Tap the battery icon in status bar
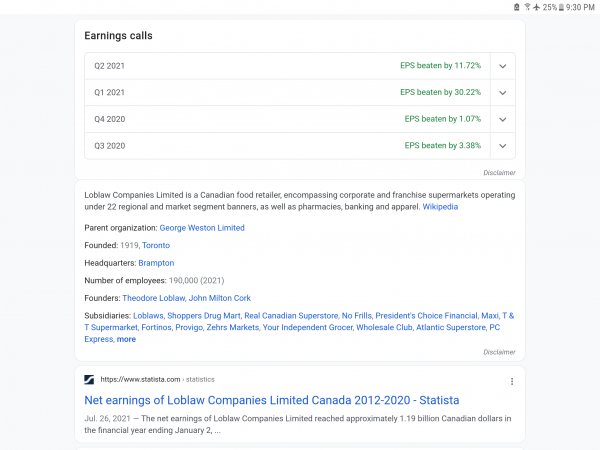Viewport: 600px width, 450px height. coord(561,7)
